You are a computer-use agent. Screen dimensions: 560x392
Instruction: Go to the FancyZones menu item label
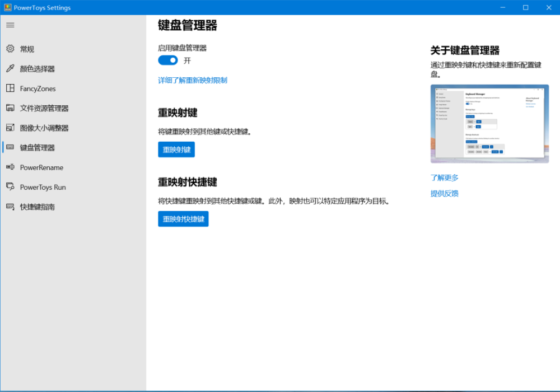pyautogui.click(x=38, y=88)
